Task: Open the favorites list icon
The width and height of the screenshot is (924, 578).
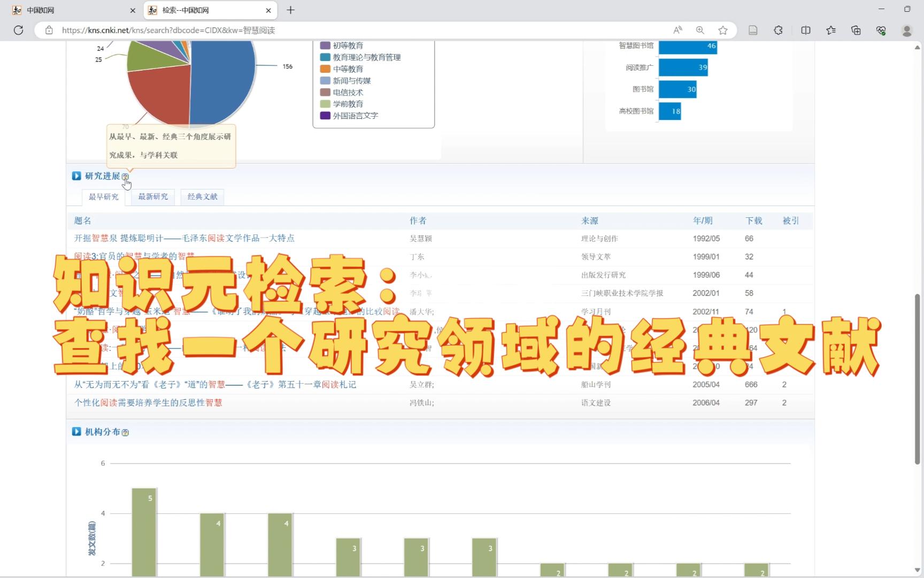Action: (831, 31)
